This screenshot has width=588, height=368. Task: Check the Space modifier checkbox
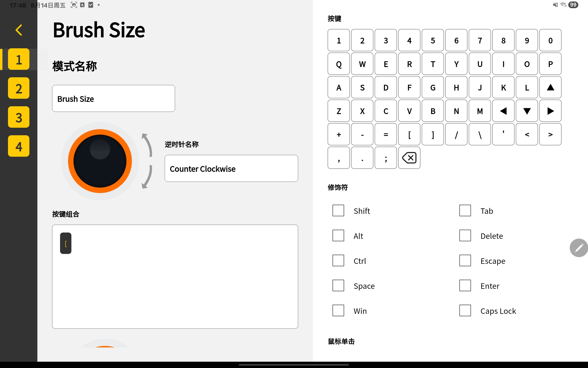click(x=338, y=286)
